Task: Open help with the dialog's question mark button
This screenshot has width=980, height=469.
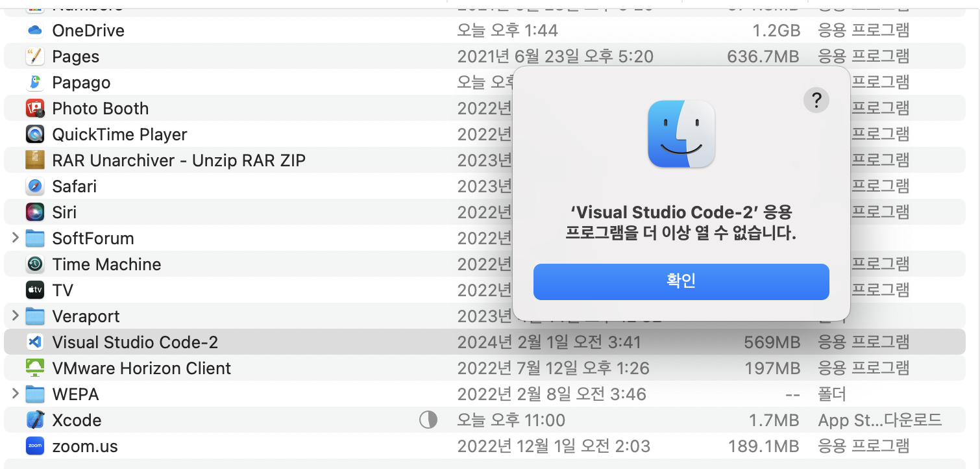Action: pos(816,100)
